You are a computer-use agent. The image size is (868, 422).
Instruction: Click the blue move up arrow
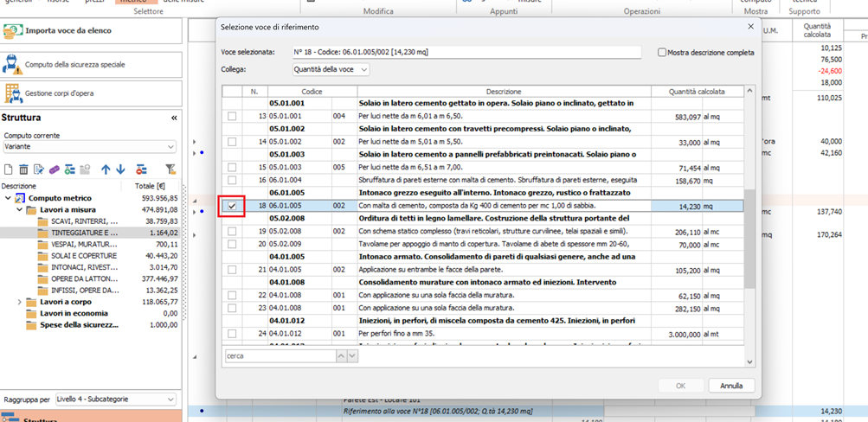(106, 169)
